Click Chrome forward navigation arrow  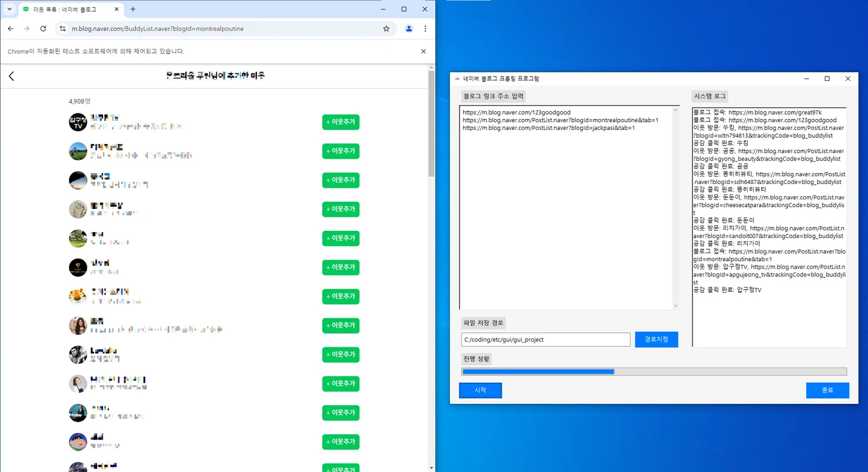27,29
